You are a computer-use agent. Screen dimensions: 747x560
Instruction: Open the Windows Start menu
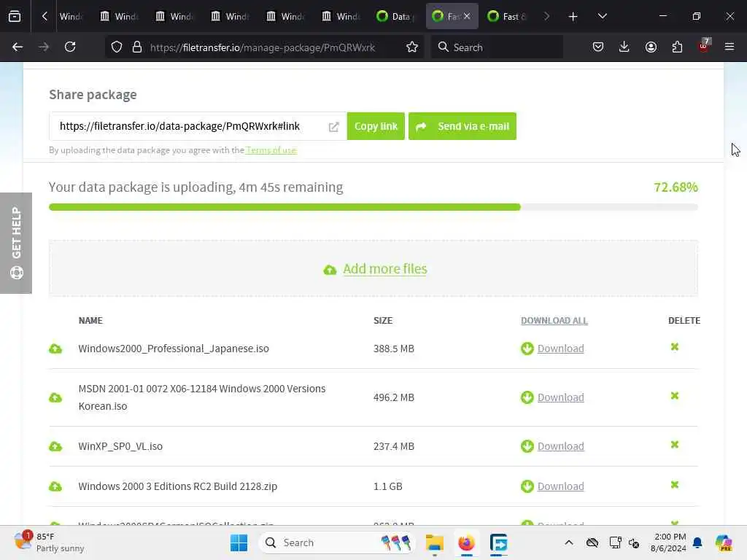pyautogui.click(x=239, y=542)
